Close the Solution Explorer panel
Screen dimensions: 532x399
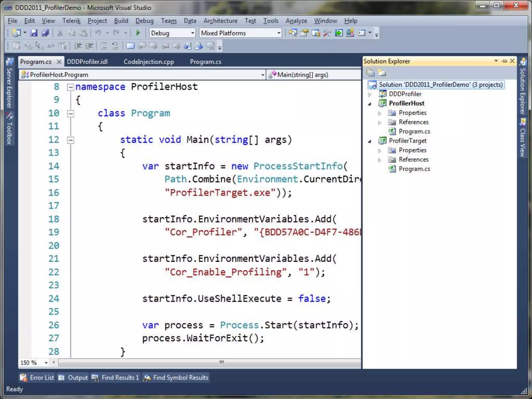512,61
